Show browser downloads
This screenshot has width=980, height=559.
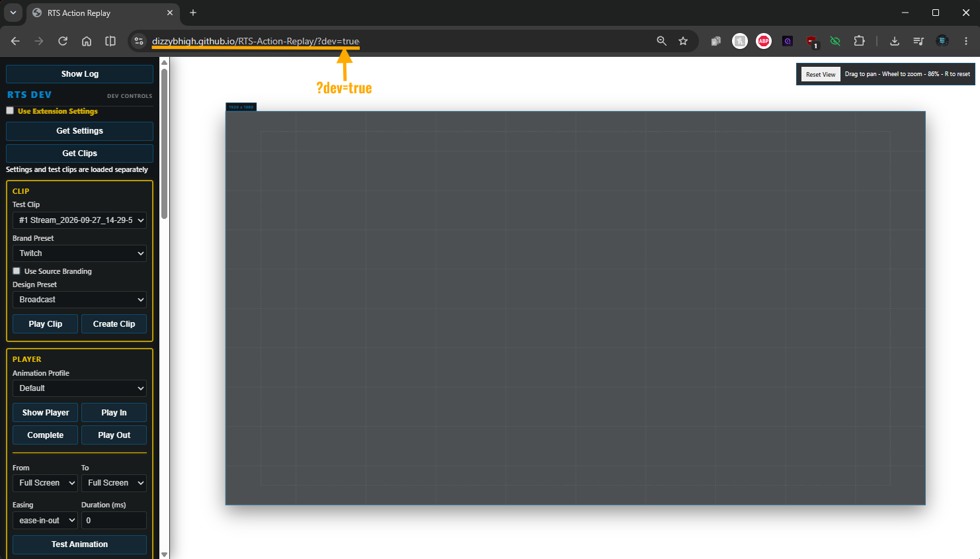coord(895,41)
